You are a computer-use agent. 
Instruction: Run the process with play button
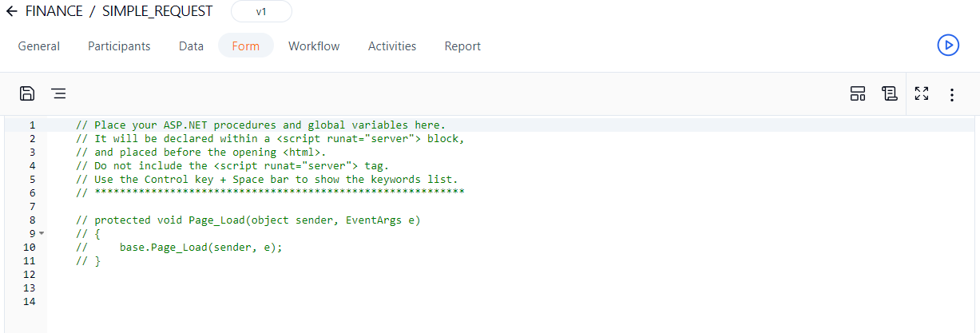click(947, 46)
